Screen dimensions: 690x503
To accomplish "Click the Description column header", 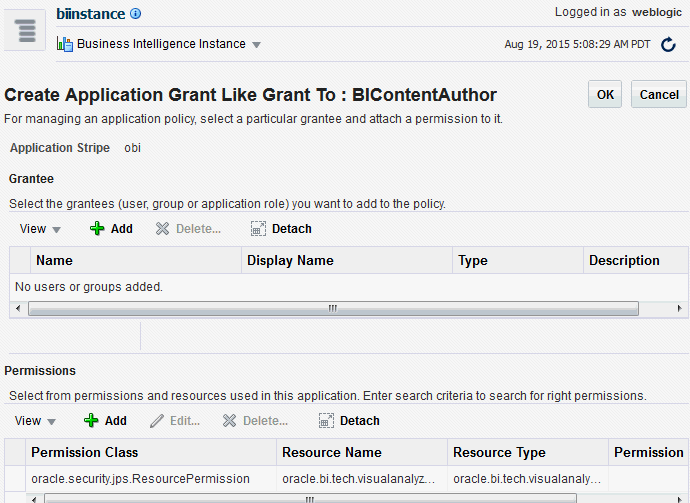I will point(636,261).
